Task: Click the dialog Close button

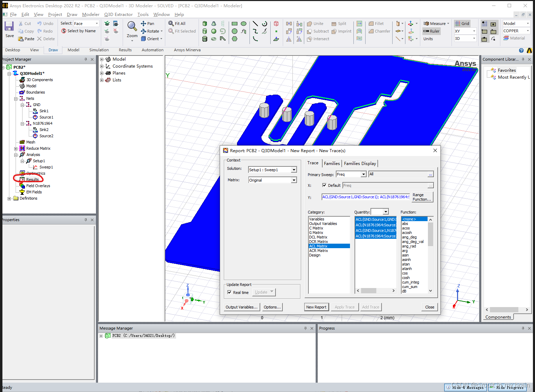Action: (x=430, y=307)
